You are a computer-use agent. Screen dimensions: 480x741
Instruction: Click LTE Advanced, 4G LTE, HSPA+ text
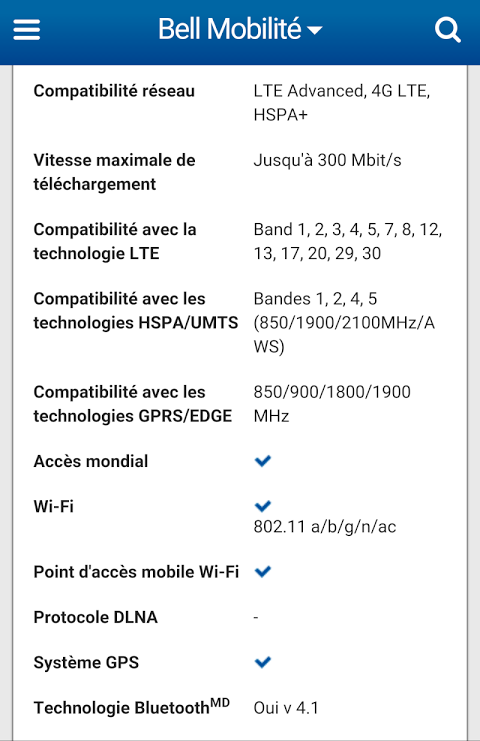click(x=342, y=103)
